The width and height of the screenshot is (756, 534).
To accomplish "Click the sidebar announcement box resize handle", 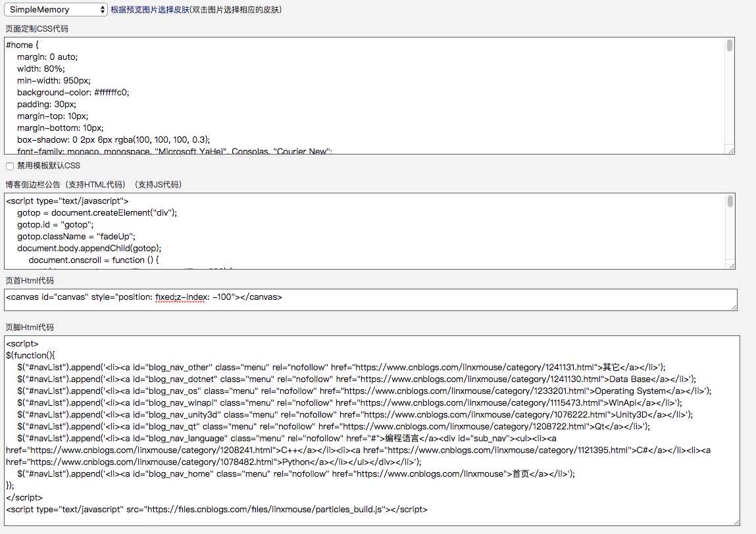I will (x=730, y=264).
